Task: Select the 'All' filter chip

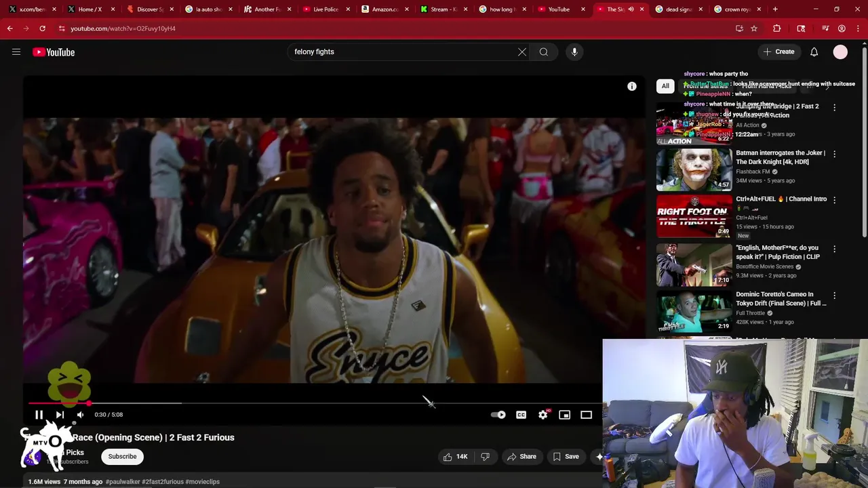Action: (665, 86)
